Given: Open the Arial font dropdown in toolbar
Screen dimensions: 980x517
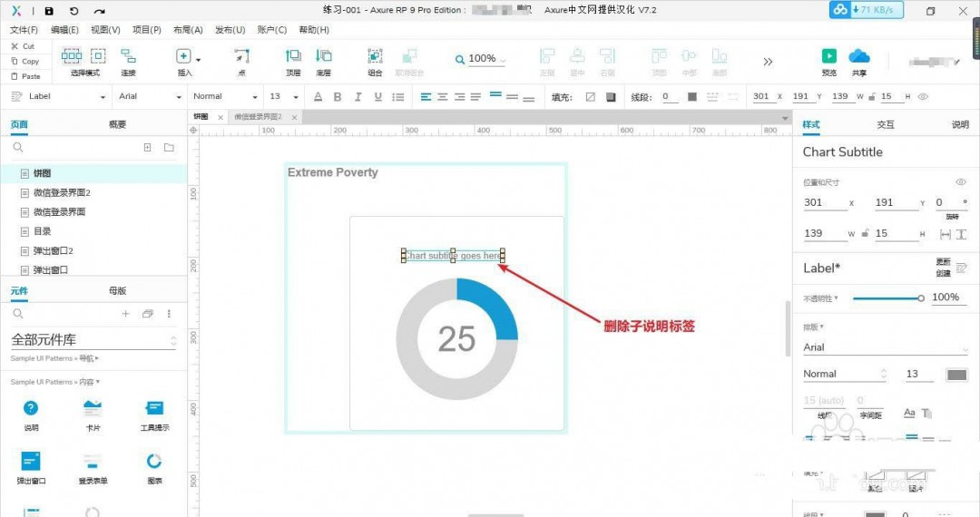Looking at the screenshot, I should pyautogui.click(x=148, y=96).
